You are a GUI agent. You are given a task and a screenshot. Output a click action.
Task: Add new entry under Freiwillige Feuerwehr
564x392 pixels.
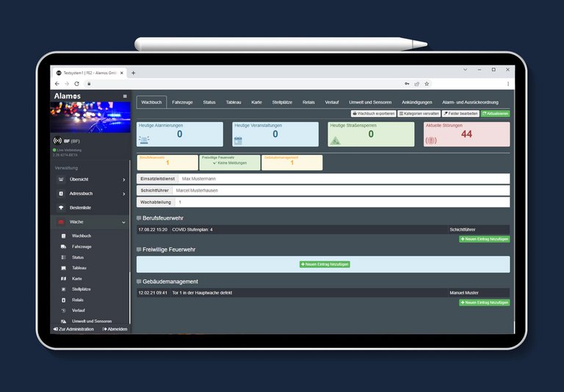pyautogui.click(x=324, y=264)
